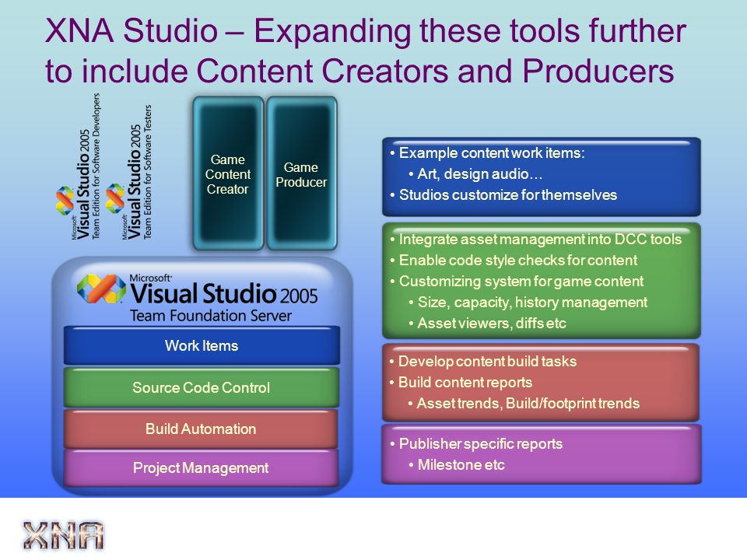Viewport: 747px width, 560px height.
Task: Click 'Studios customize for themselves' bullet
Action: point(508,194)
